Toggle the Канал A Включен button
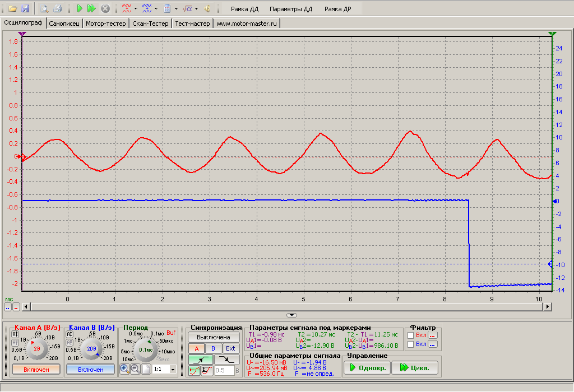The image size is (574, 392). click(36, 370)
